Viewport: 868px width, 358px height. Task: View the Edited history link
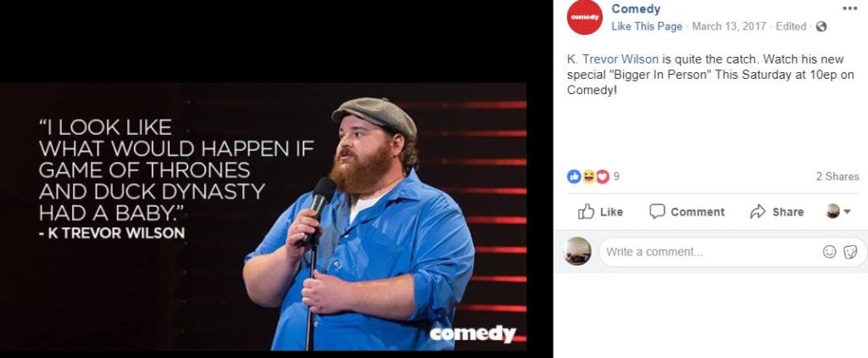pos(791,26)
